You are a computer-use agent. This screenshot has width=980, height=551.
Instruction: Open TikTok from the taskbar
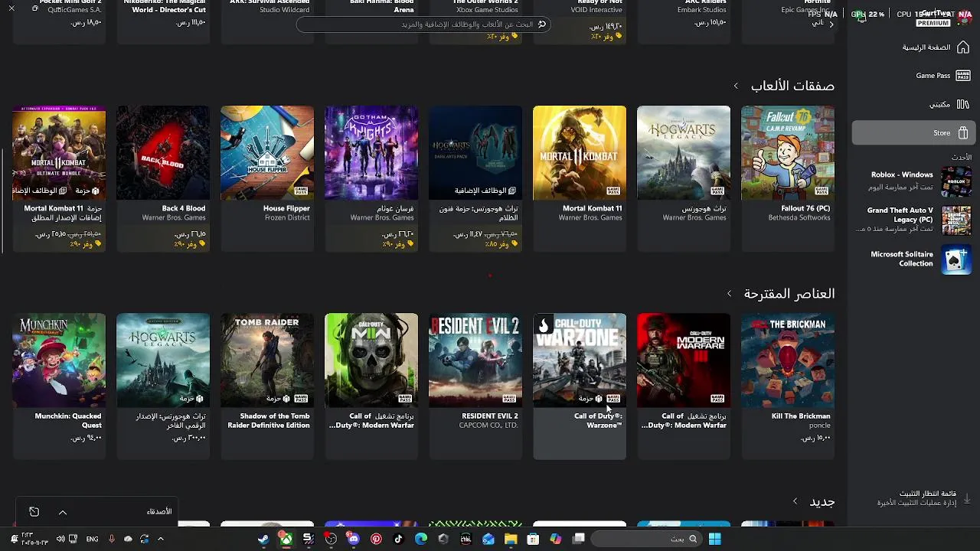(398, 540)
